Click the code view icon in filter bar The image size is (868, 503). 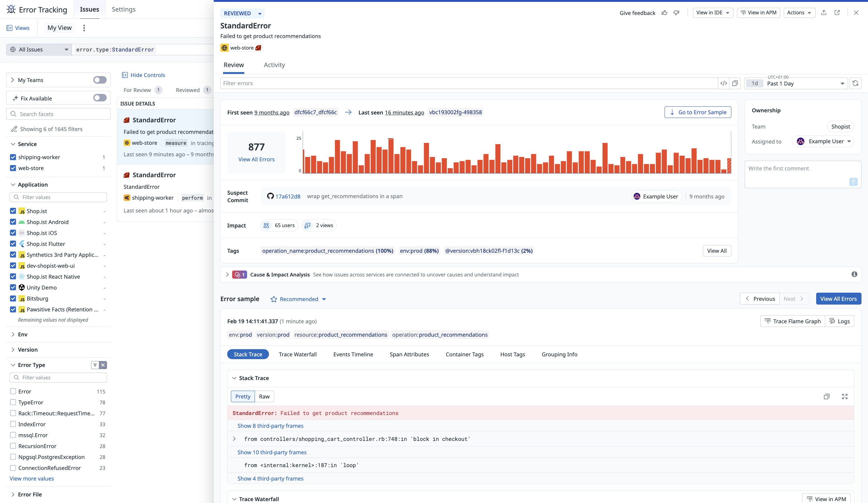pyautogui.click(x=724, y=83)
